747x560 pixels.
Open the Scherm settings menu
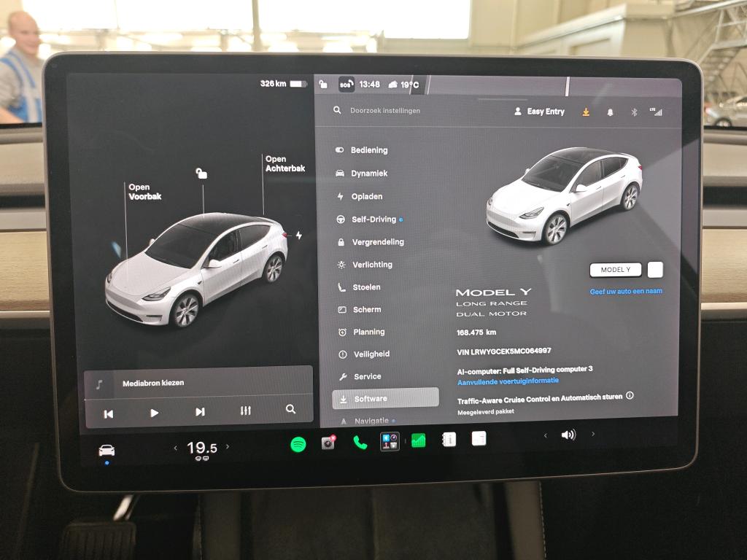(x=368, y=309)
